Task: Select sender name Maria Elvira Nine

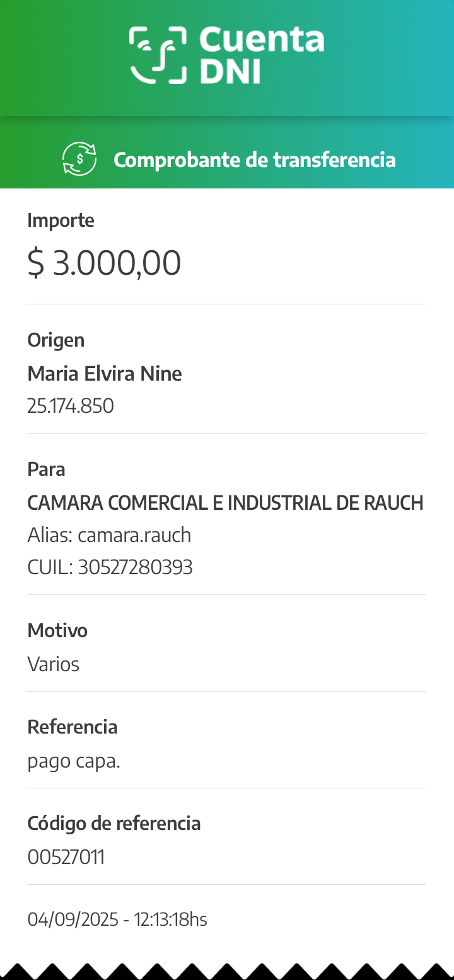Action: [105, 374]
